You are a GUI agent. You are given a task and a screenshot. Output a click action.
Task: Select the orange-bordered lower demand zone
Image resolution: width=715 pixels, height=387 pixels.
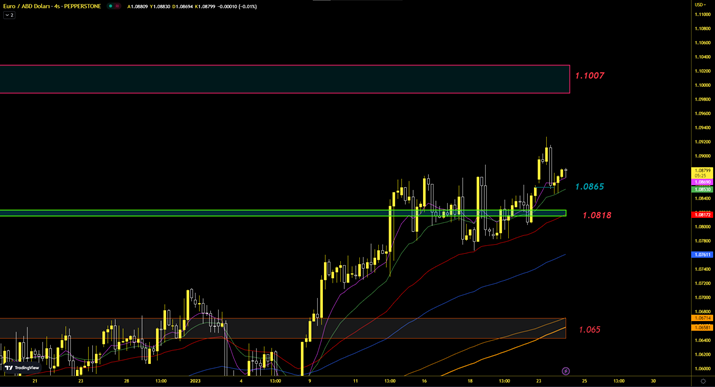(x=283, y=328)
